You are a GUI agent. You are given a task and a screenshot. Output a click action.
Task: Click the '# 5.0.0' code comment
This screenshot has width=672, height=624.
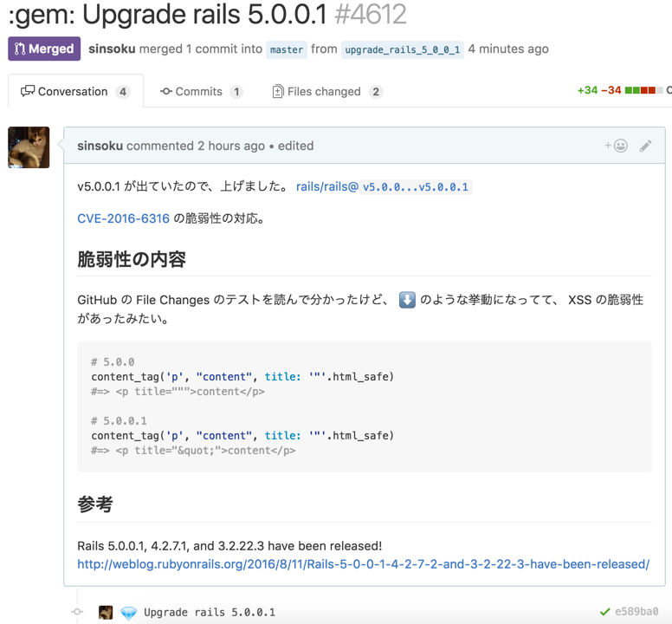(x=113, y=362)
